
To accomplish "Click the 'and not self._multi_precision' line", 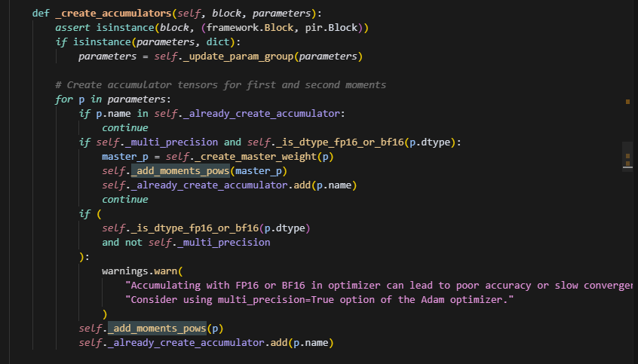I will click(x=186, y=243).
